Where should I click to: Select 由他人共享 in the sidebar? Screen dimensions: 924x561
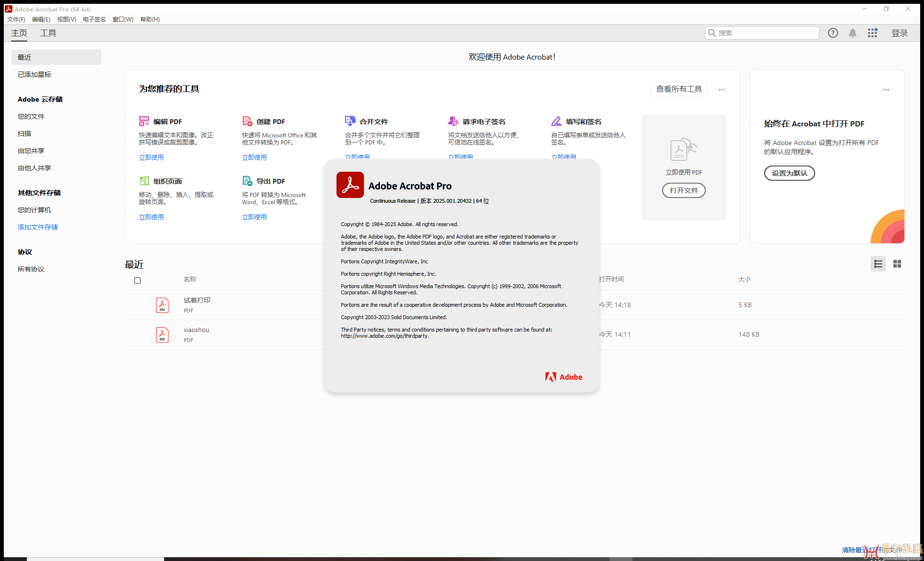pos(34,168)
